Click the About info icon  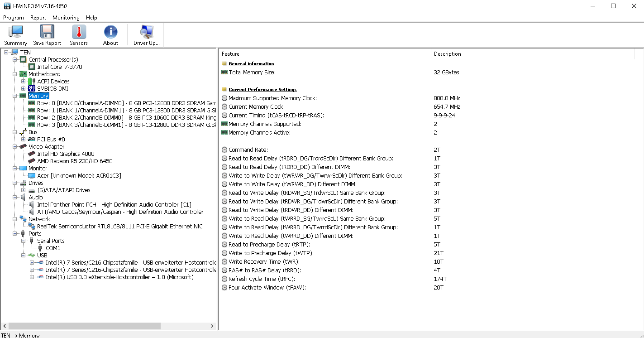pyautogui.click(x=110, y=32)
